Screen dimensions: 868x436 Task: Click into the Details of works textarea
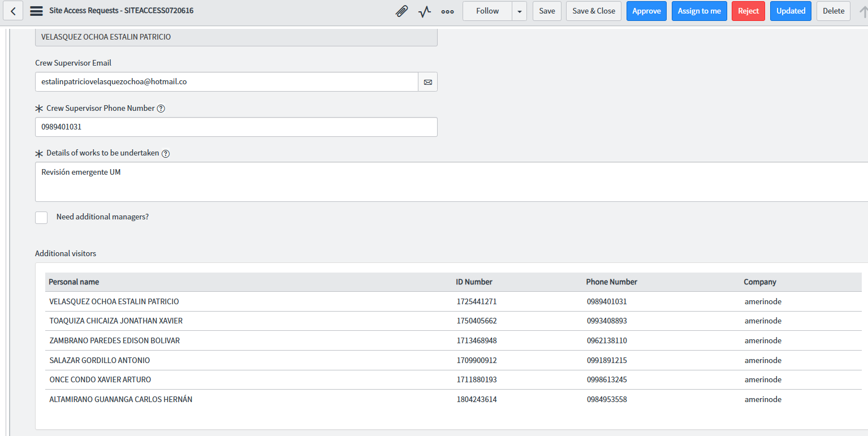tap(451, 182)
